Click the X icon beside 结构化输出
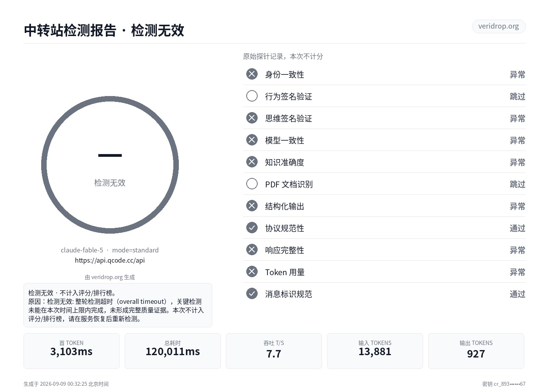549x392 pixels. click(252, 206)
